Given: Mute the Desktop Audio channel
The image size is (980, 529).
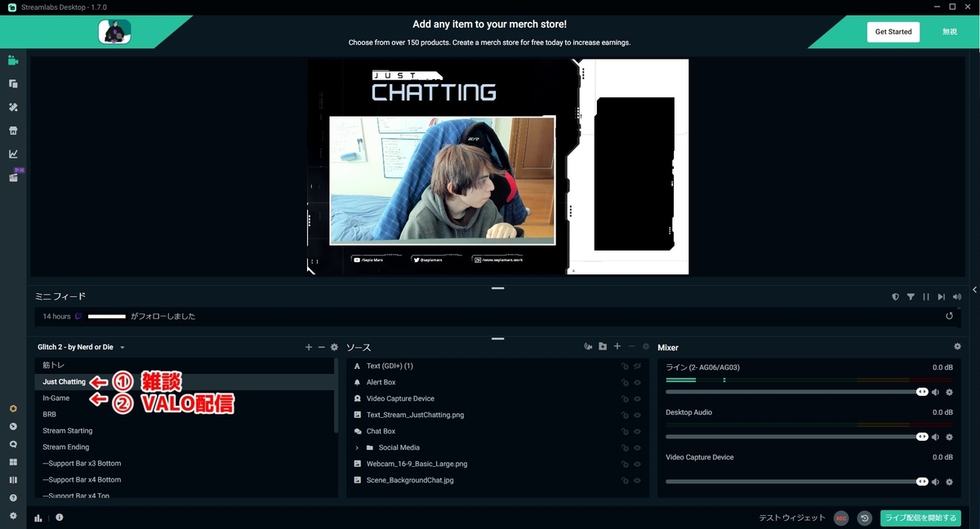Looking at the screenshot, I should tap(936, 438).
